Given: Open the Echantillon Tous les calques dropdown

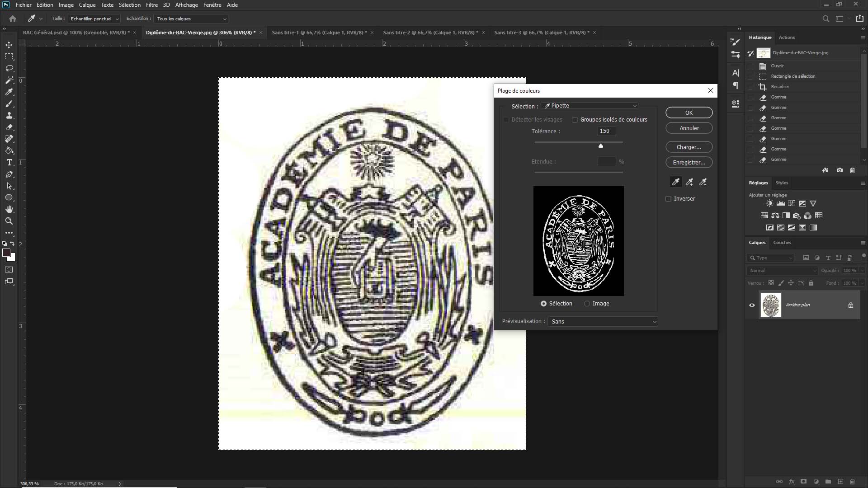Looking at the screenshot, I should point(191,19).
